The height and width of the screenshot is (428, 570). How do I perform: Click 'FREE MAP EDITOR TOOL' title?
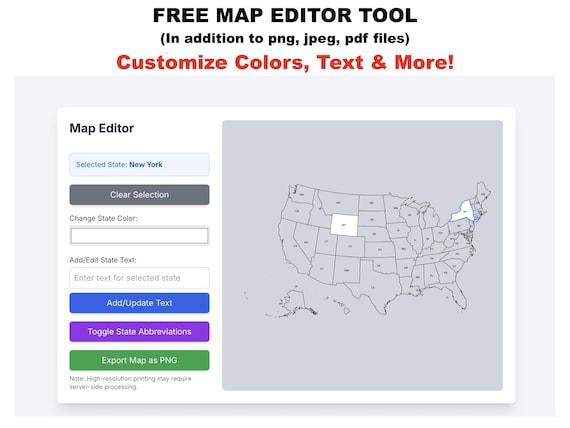pos(285,15)
